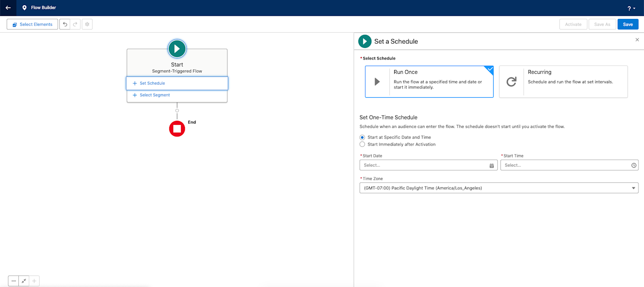
Task: Select Start at Specific Date and Time
Action: point(362,137)
